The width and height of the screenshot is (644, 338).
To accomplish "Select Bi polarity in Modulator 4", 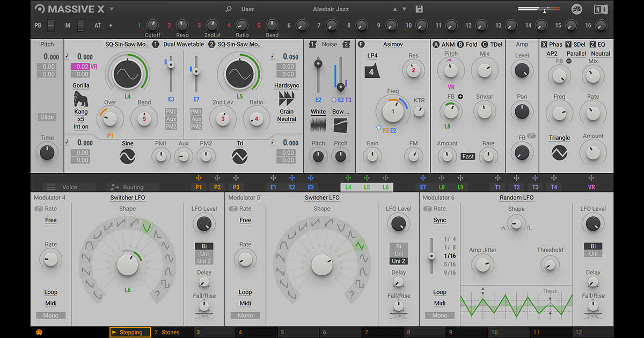I will 203,246.
